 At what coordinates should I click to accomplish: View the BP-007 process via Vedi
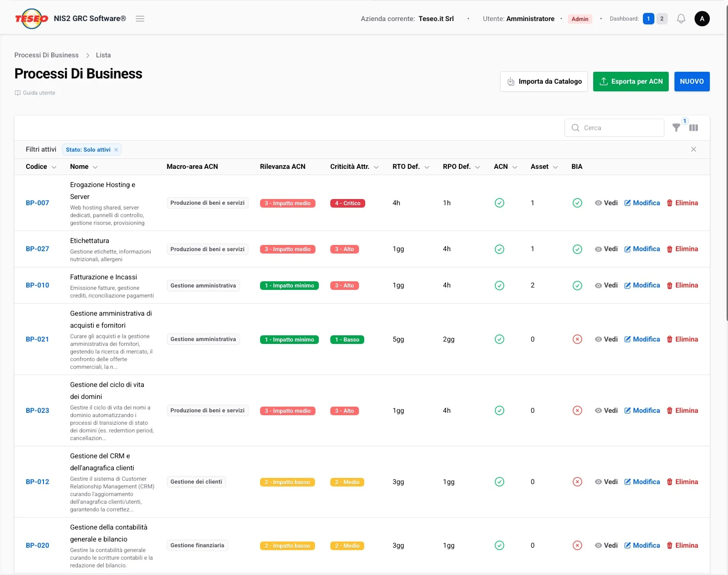606,203
